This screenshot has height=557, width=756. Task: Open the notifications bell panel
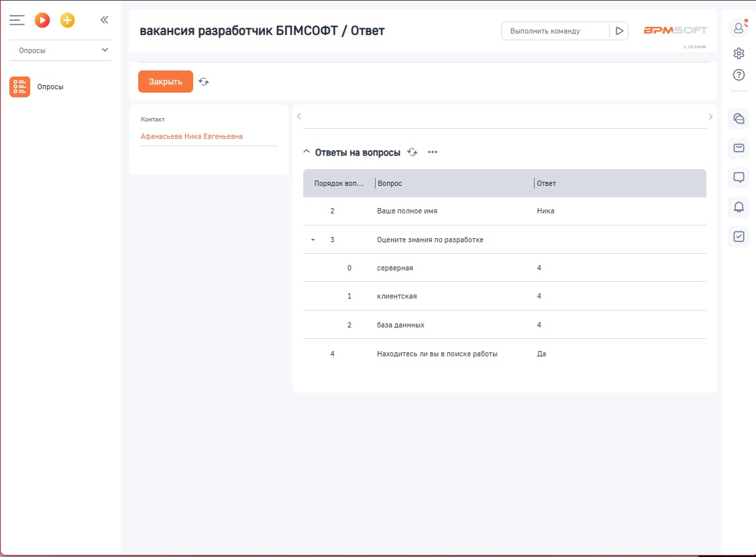pyautogui.click(x=739, y=207)
